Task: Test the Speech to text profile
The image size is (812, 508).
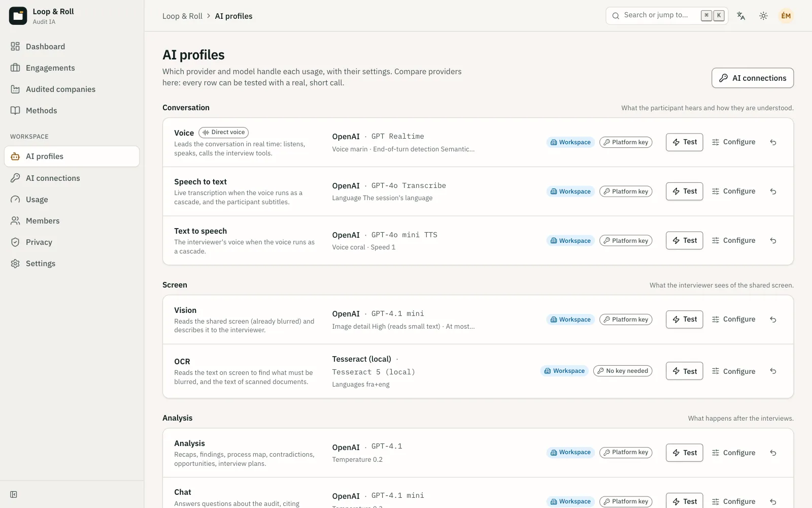Action: (x=684, y=192)
